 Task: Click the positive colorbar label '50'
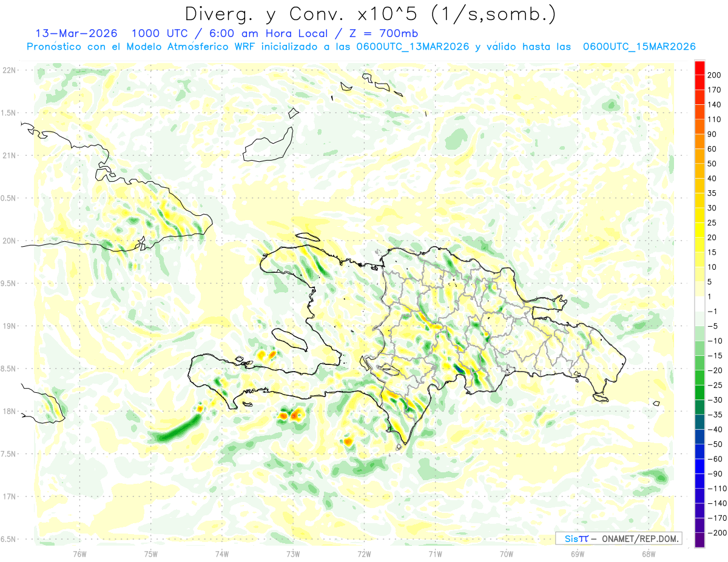[712, 164]
